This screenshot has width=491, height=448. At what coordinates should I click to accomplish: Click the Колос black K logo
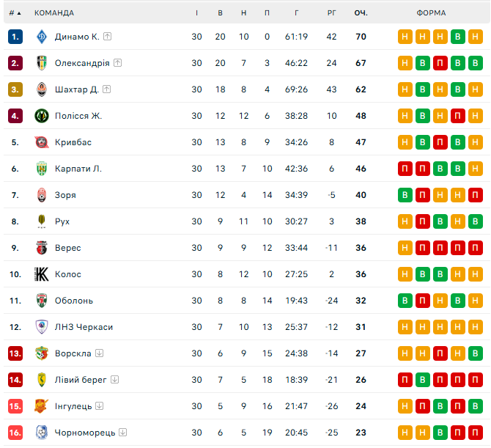tap(42, 274)
